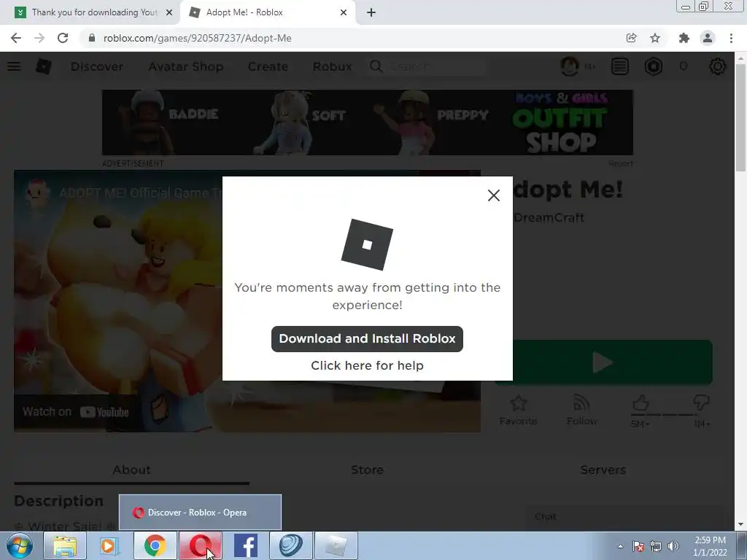Open the Windows Start menu
Image resolution: width=747 pixels, height=560 pixels.
click(x=20, y=545)
